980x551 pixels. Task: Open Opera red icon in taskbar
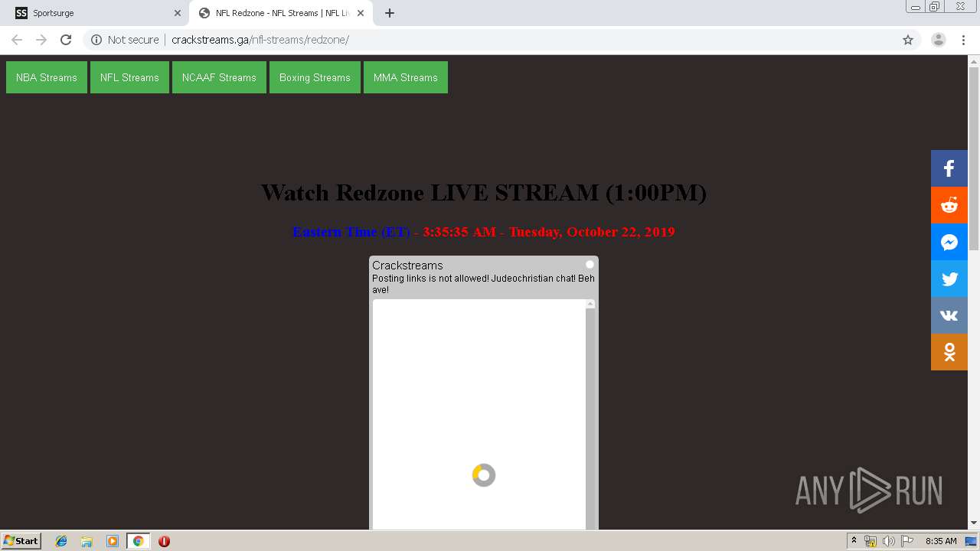point(164,541)
